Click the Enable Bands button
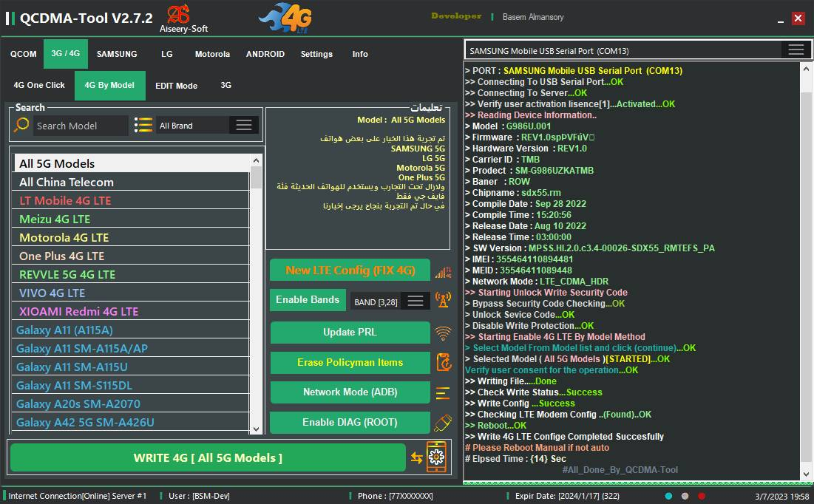 308,300
